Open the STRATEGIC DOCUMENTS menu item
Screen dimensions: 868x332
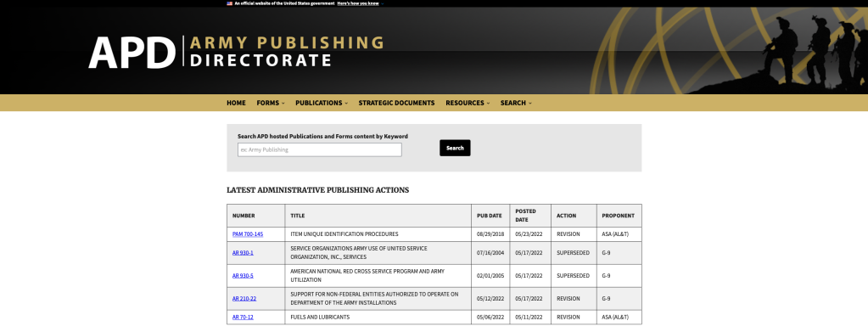(x=396, y=103)
